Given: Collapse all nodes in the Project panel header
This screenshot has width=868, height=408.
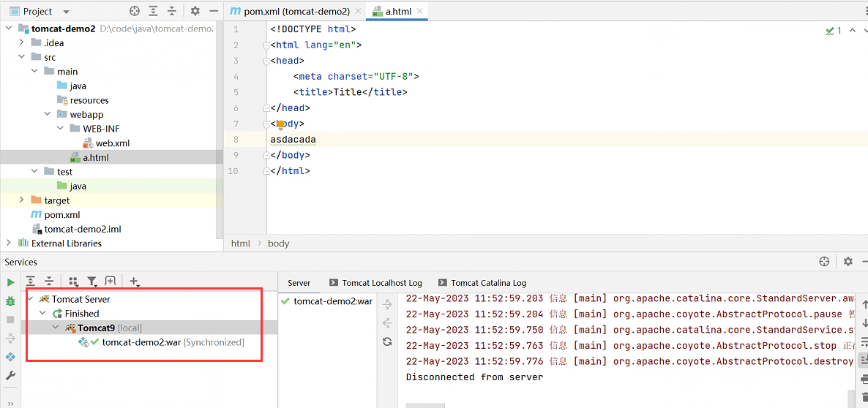Looking at the screenshot, I should pyautogui.click(x=172, y=10).
